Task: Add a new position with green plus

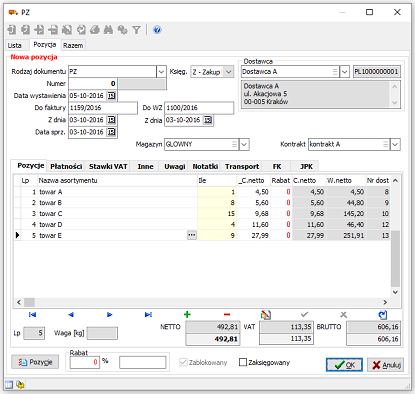Action: click(187, 314)
